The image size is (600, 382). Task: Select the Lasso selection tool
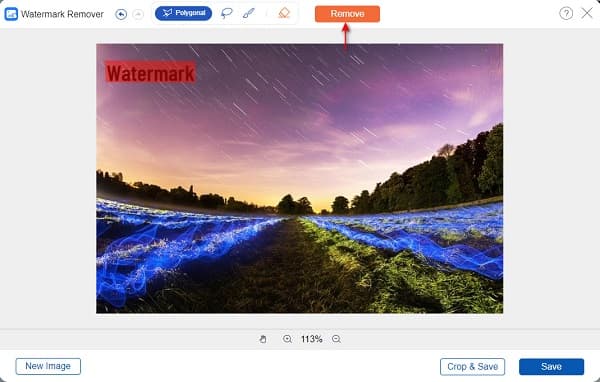[x=227, y=13]
